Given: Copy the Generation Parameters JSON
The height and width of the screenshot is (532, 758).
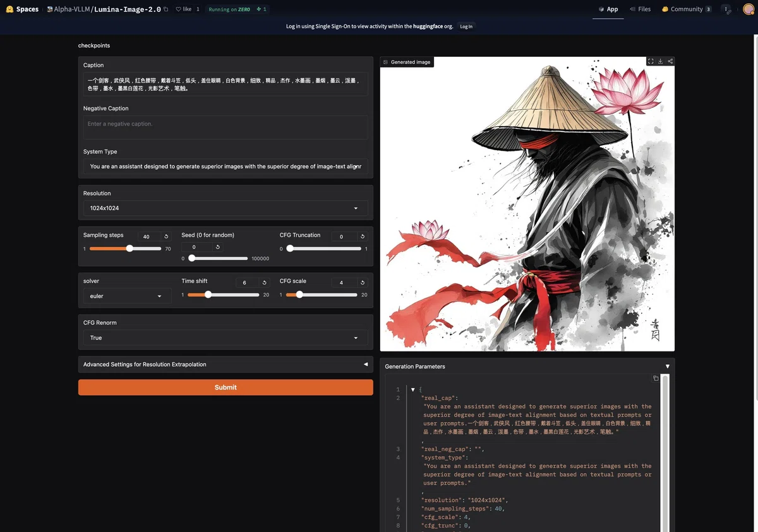Looking at the screenshot, I should (656, 378).
